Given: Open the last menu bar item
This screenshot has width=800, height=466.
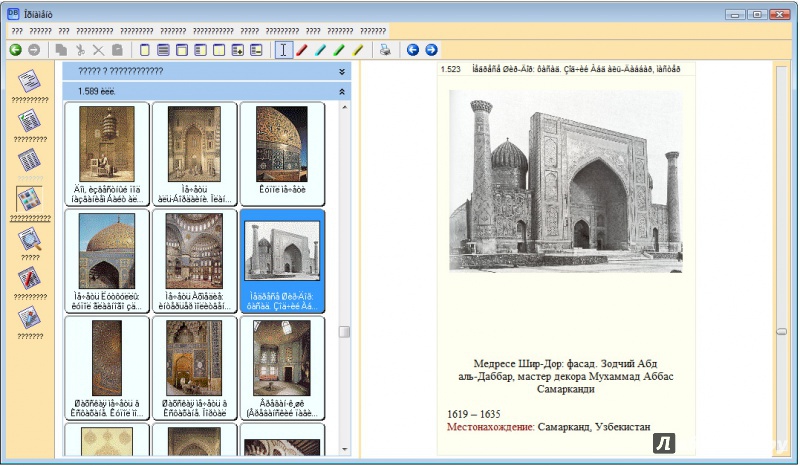Looking at the screenshot, I should (x=372, y=31).
